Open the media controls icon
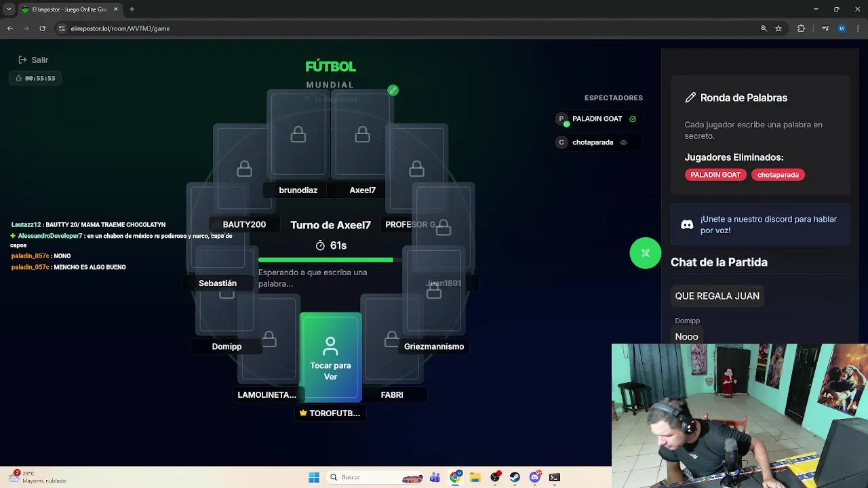 click(825, 28)
